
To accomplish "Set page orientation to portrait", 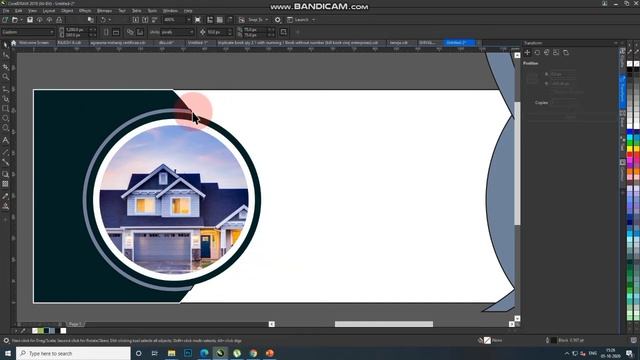I will pyautogui.click(x=106, y=32).
